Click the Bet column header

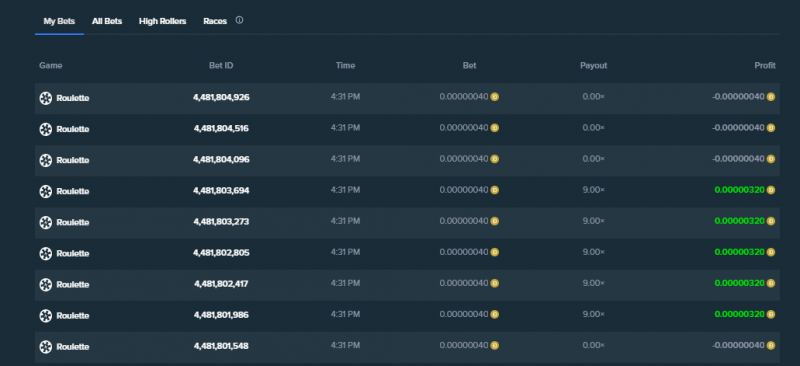[469, 65]
